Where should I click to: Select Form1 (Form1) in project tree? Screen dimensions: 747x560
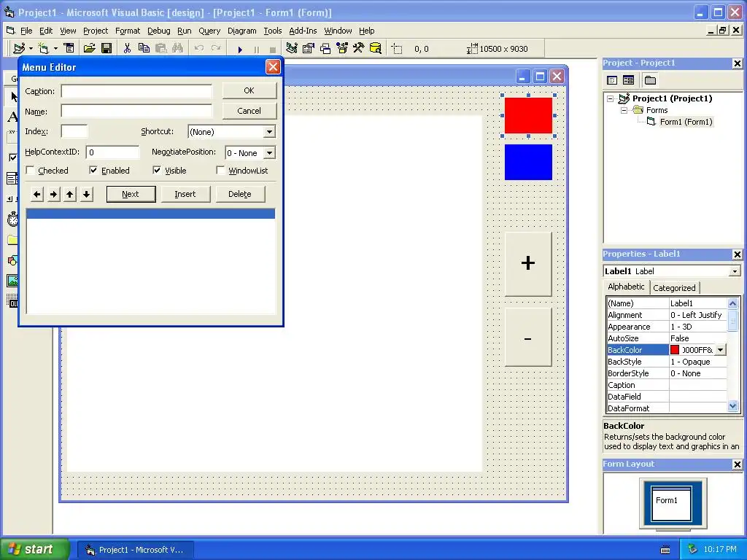click(x=686, y=122)
